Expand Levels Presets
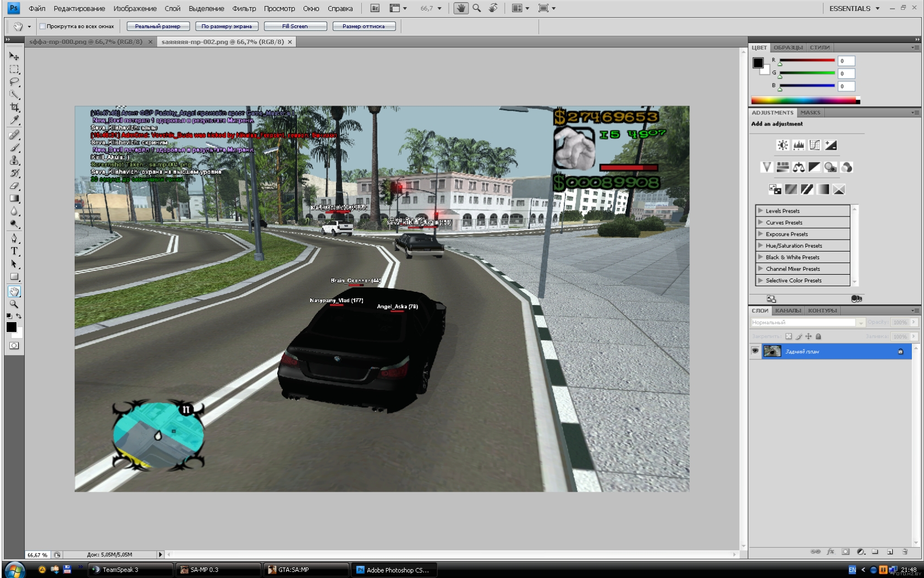924x578 pixels. click(x=760, y=211)
